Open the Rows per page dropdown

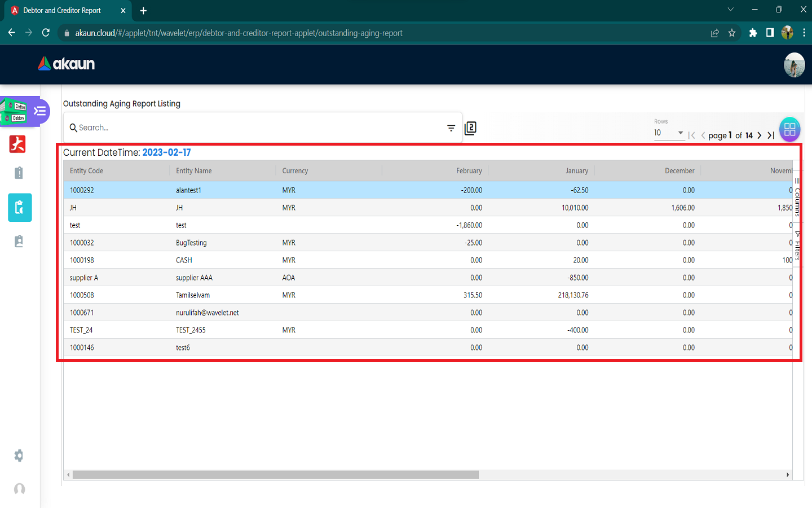click(669, 133)
